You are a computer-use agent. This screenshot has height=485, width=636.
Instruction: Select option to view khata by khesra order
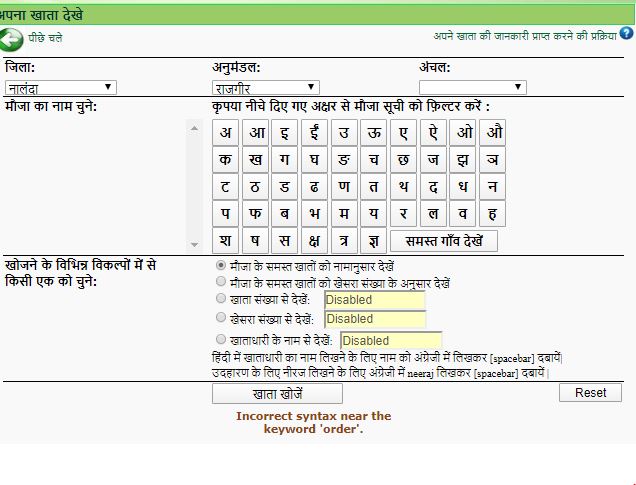(x=221, y=283)
